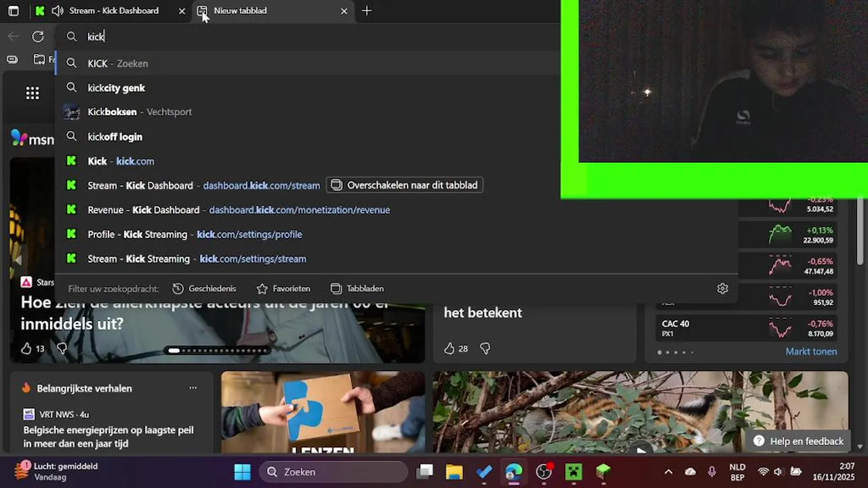Open File Explorer from the taskbar
Screen dimensions: 868x488
(454, 472)
